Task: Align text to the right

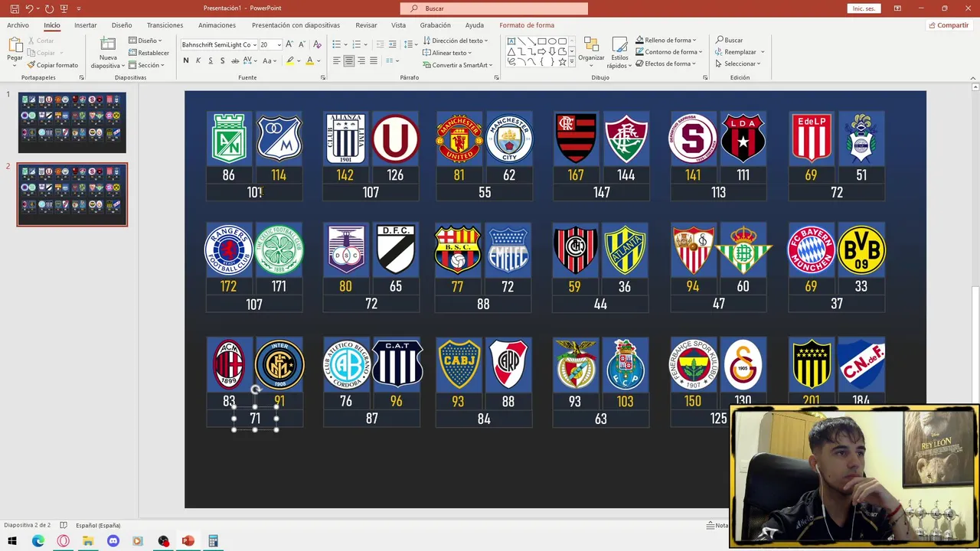Action: click(x=361, y=60)
